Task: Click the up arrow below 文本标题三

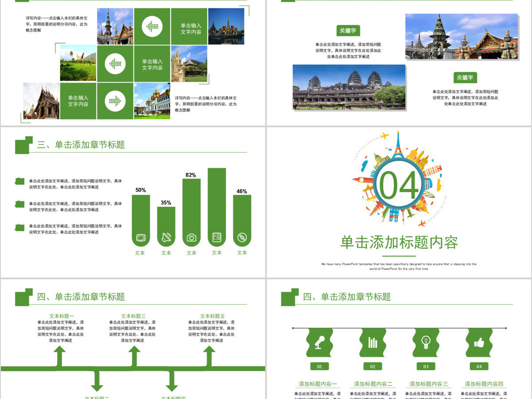Action: tap(134, 357)
